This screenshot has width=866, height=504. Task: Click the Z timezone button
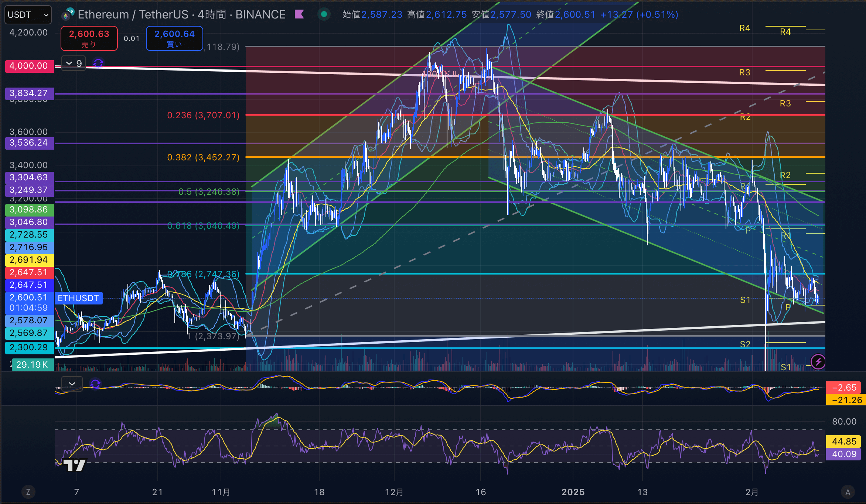pos(28,492)
